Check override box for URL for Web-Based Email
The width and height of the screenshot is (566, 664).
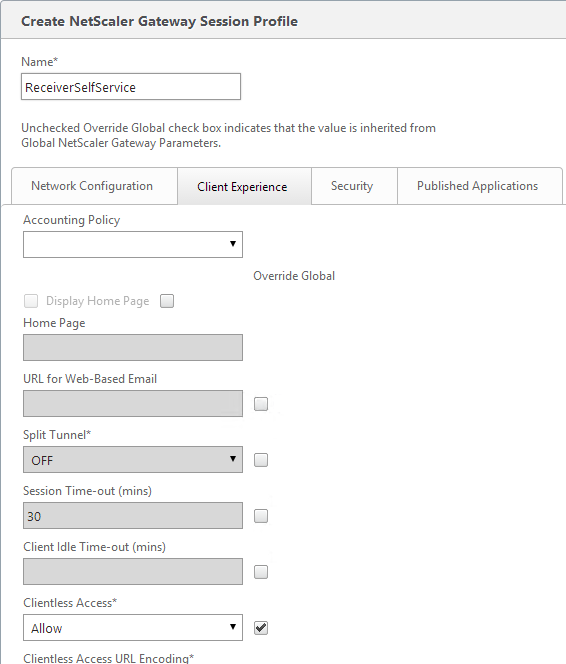click(x=261, y=404)
